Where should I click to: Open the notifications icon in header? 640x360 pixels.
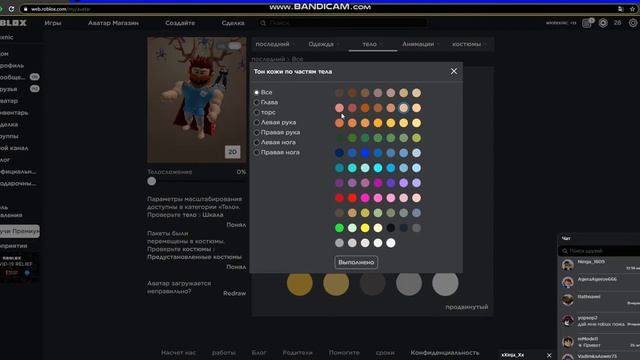coord(587,23)
